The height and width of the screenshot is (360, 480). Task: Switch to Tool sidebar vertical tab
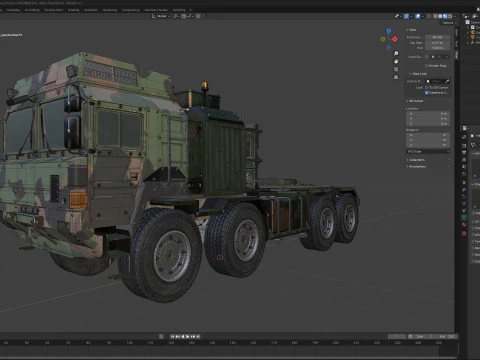pos(457,43)
